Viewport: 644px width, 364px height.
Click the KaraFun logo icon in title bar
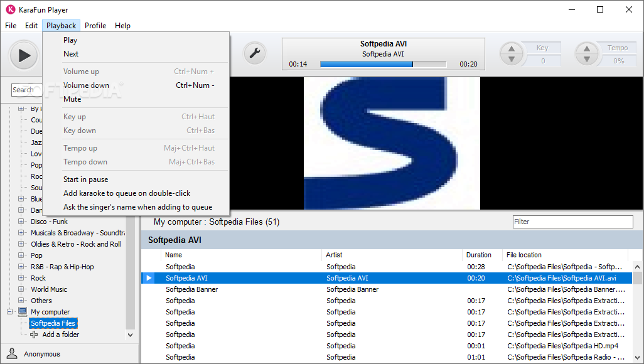tap(10, 9)
